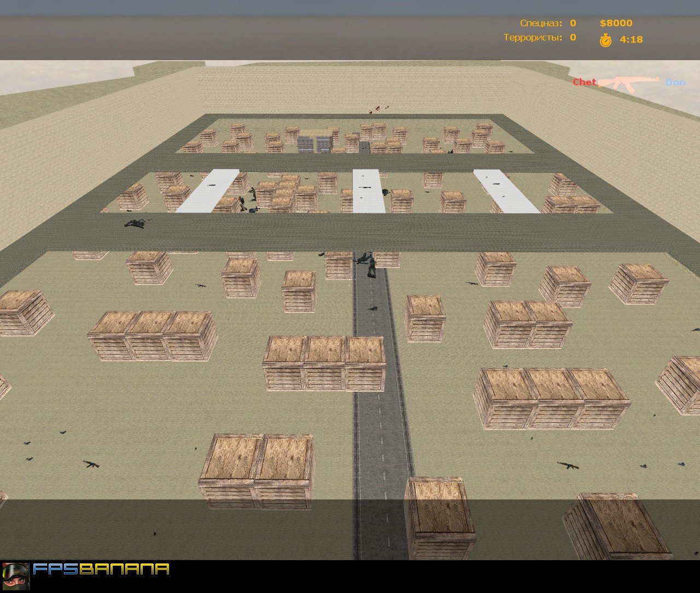Click the victim name Don
The height and width of the screenshot is (593, 700).
tap(675, 82)
